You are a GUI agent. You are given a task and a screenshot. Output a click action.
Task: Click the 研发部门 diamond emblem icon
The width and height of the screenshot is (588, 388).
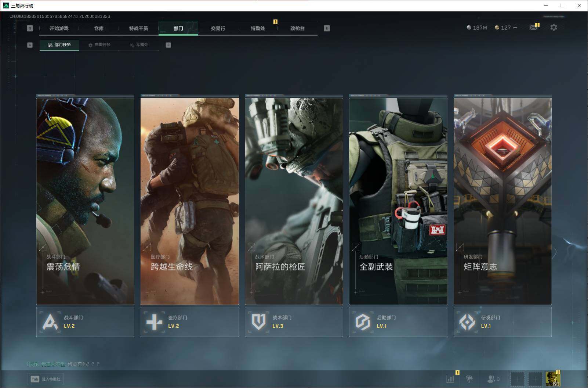pyautogui.click(x=467, y=322)
